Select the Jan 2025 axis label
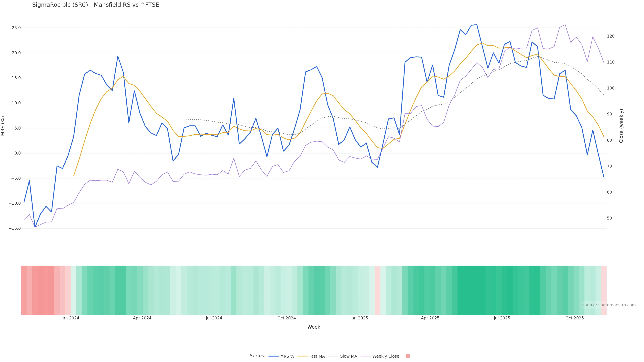644x362 pixels. pos(359,318)
